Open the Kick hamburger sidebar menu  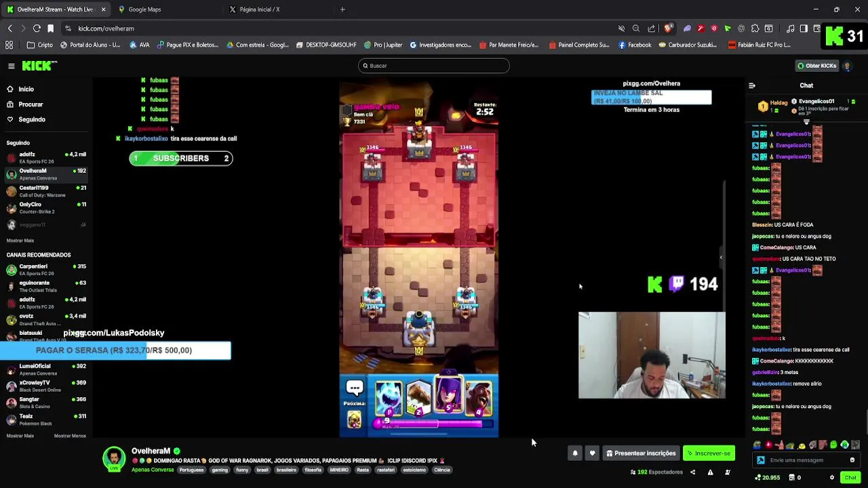pyautogui.click(x=12, y=66)
